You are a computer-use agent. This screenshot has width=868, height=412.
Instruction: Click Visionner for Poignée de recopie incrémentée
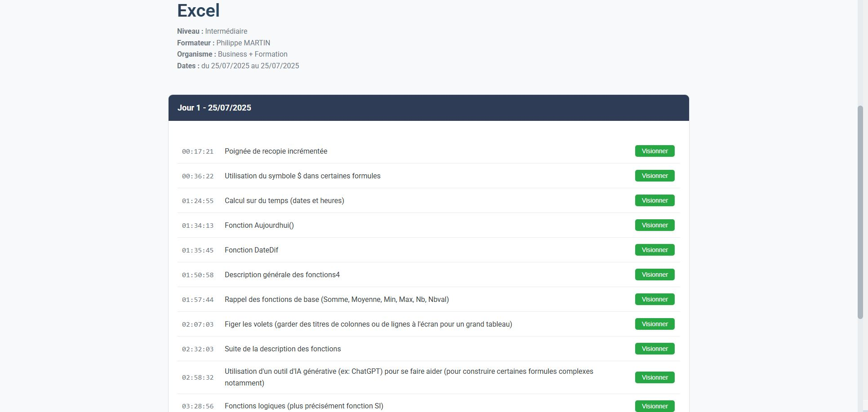tap(654, 151)
